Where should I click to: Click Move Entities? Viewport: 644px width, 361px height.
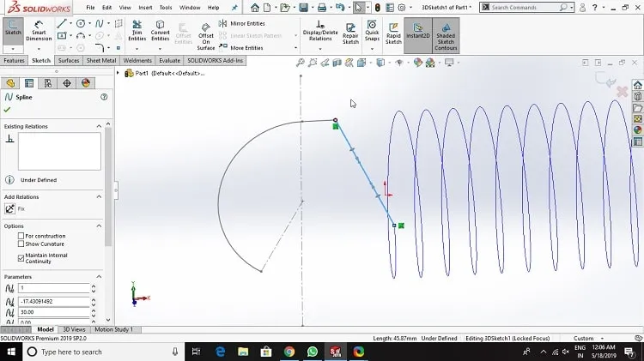coord(241,47)
